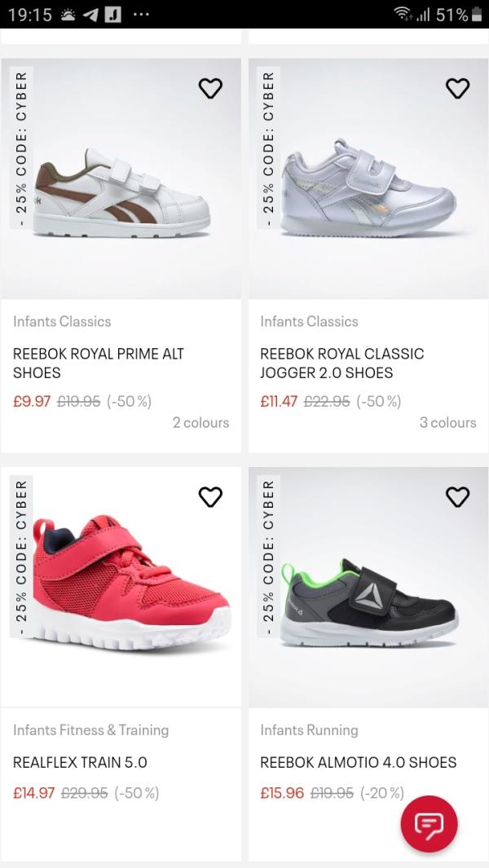The width and height of the screenshot is (489, 868).
Task: Tap heart icon on Reebok Almotio 4.0
Action: point(458,496)
